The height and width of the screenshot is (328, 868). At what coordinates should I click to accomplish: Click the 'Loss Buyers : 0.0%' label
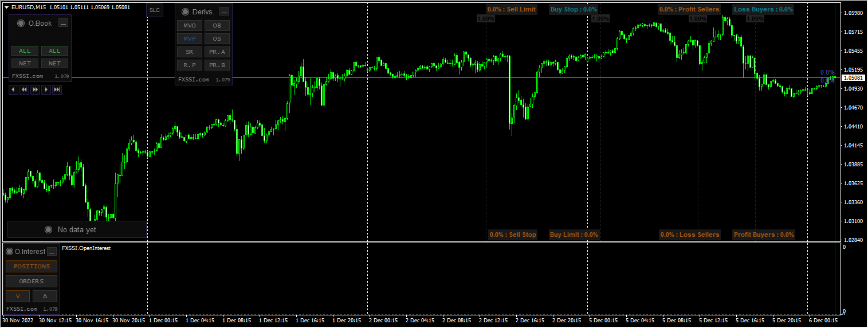(x=764, y=9)
